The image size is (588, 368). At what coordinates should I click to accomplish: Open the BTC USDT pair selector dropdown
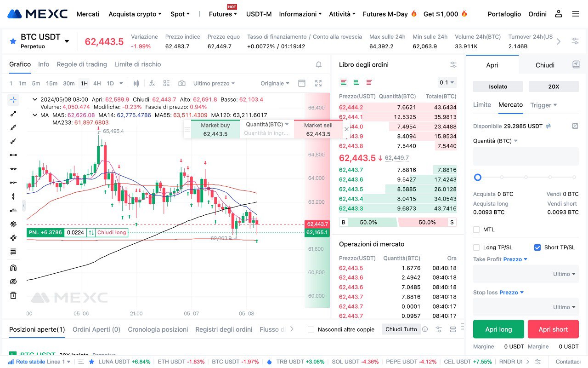(x=67, y=41)
